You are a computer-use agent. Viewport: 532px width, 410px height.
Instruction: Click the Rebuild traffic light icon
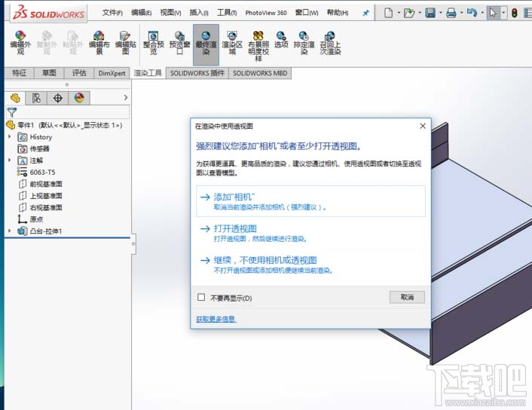click(x=515, y=14)
